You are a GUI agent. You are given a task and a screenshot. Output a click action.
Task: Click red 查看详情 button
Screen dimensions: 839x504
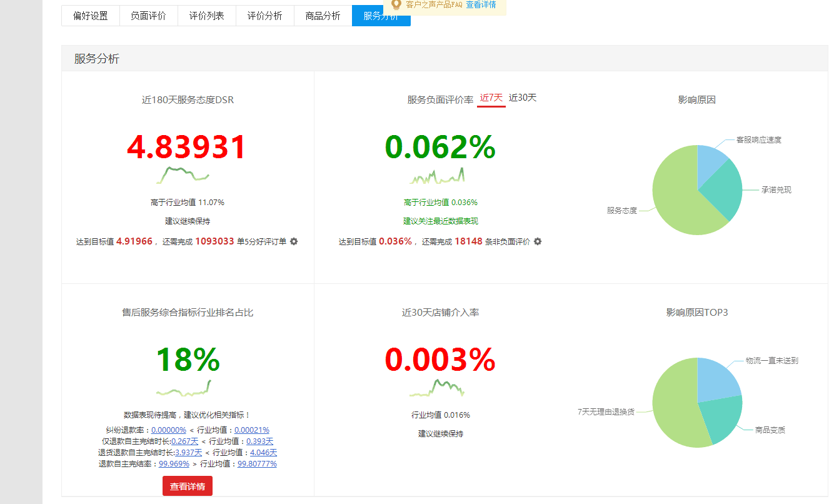pyautogui.click(x=188, y=486)
